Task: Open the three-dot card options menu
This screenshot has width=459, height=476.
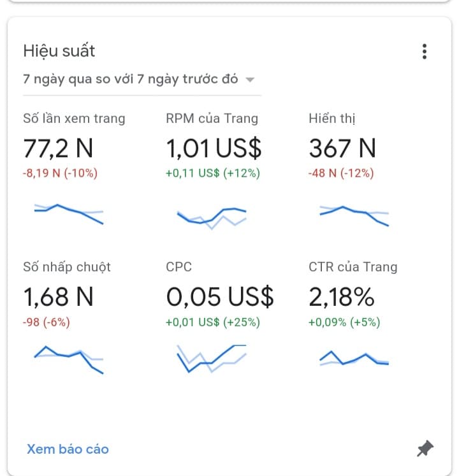Action: (425, 52)
